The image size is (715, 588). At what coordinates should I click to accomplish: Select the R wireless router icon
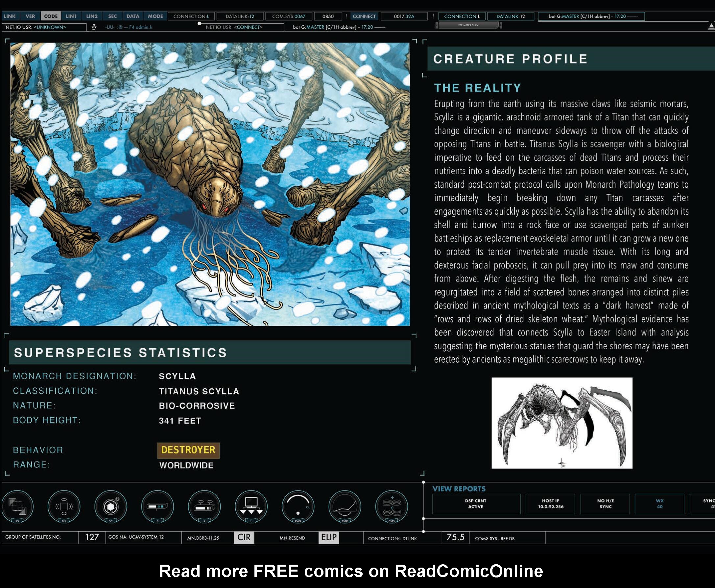(x=205, y=507)
